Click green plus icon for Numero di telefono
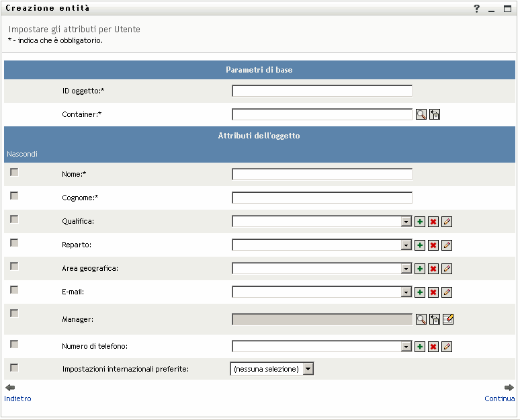Screen dimensions: 520x420 pos(420,347)
